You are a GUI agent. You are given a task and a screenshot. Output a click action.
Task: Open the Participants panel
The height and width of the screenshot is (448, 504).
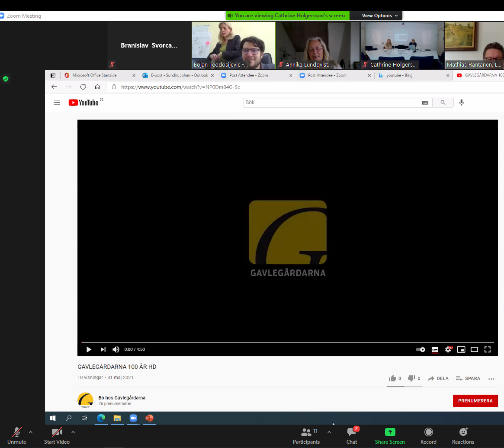pyautogui.click(x=306, y=436)
